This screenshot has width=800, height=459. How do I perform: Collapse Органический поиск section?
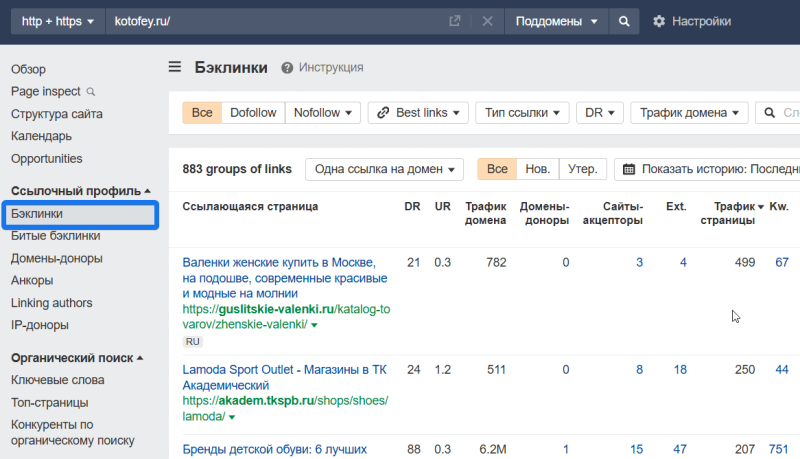click(x=77, y=358)
